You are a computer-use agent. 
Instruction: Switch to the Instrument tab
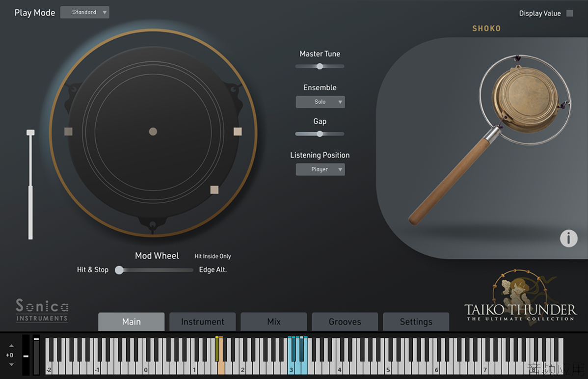coord(203,322)
